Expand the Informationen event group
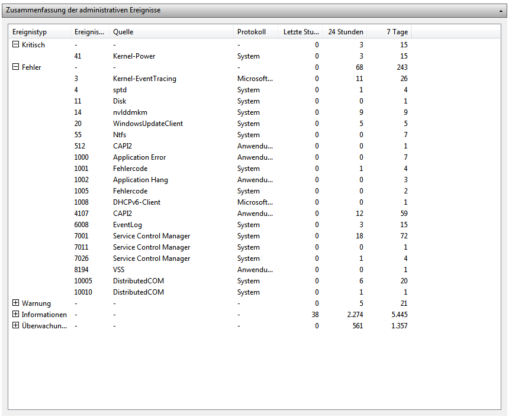 click(x=15, y=314)
